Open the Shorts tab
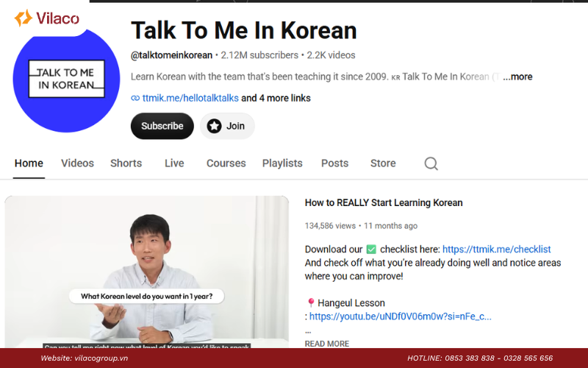The image size is (588, 368). pos(126,163)
